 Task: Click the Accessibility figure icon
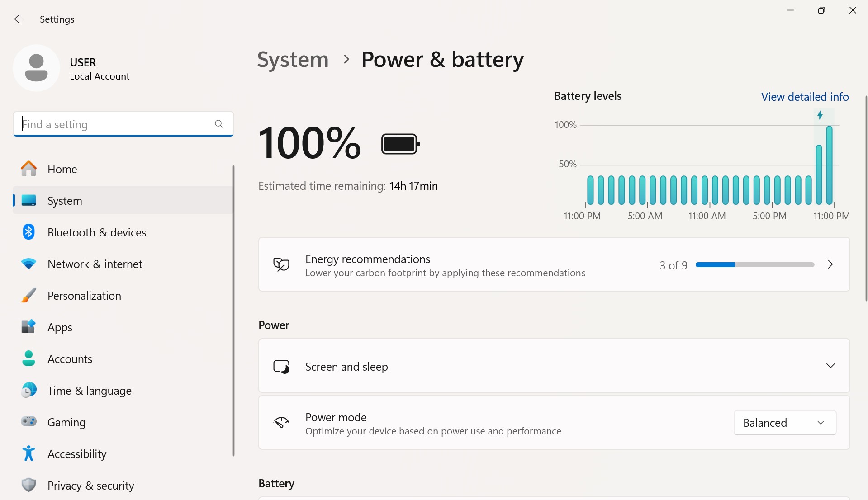tap(28, 453)
